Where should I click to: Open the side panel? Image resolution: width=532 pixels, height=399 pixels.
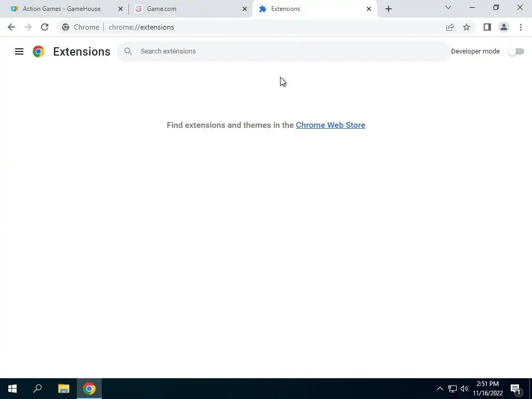click(x=487, y=27)
